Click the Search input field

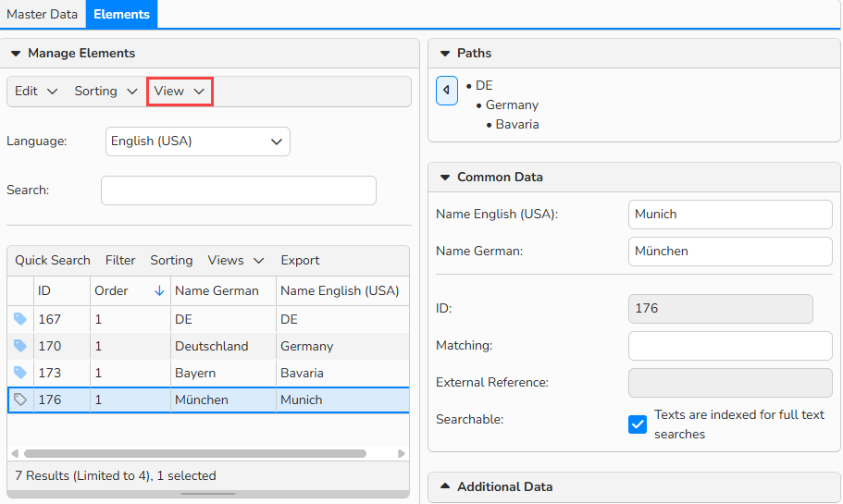tap(239, 191)
